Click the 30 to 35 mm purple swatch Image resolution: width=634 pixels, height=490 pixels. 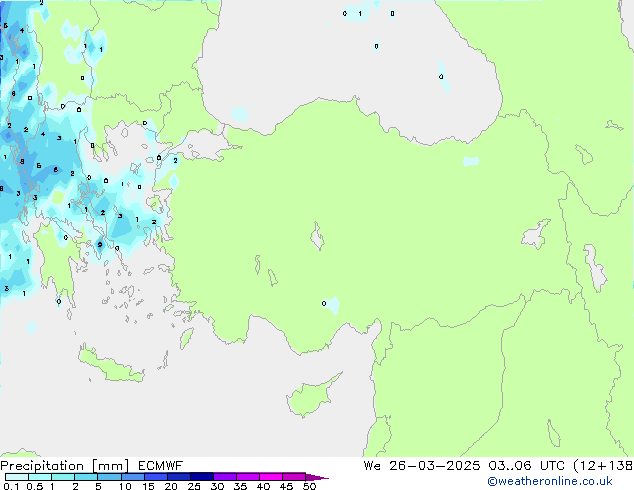click(225, 477)
